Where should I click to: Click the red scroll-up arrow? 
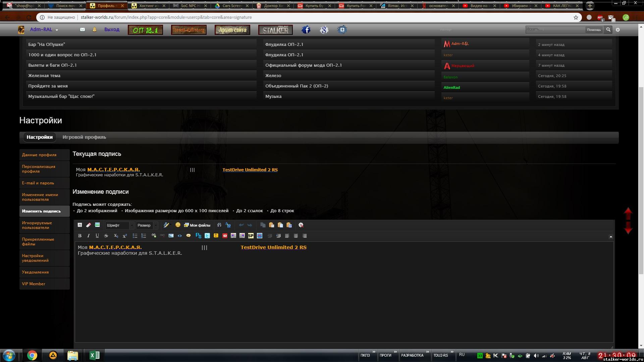coord(628,214)
